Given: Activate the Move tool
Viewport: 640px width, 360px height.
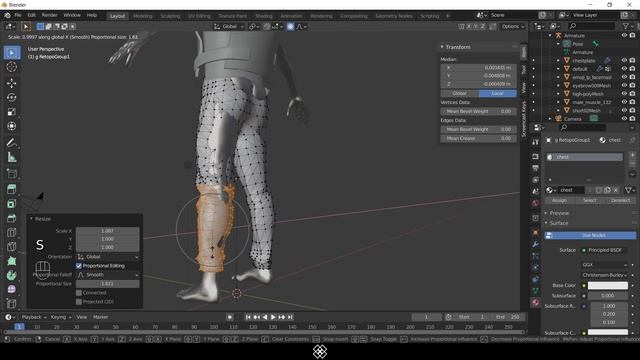Looking at the screenshot, I should tap(12, 83).
